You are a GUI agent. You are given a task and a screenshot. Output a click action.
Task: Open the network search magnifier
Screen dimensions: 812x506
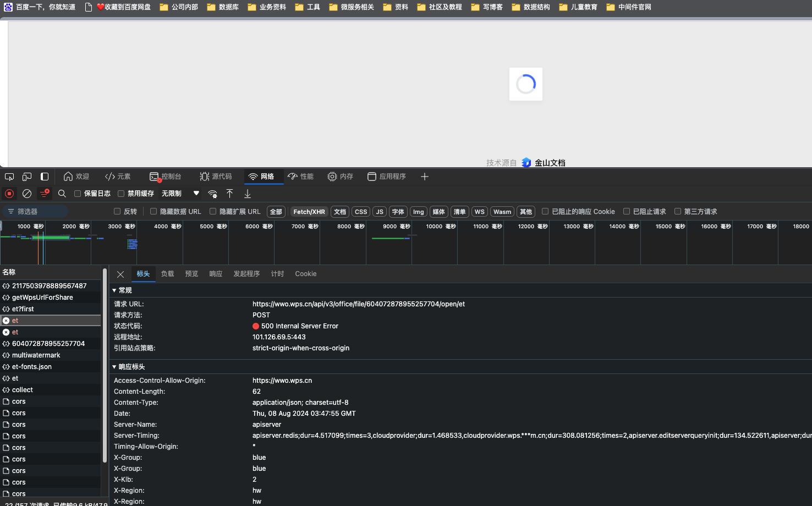(x=62, y=194)
